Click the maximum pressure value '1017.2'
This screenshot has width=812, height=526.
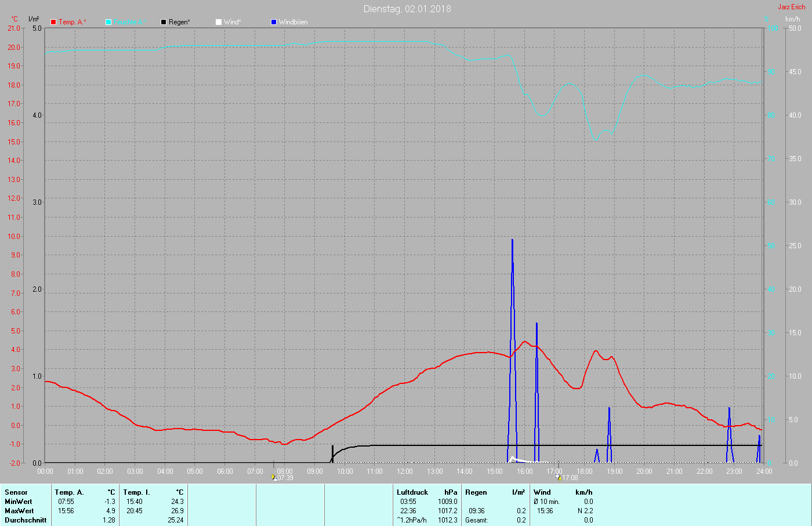[448, 511]
